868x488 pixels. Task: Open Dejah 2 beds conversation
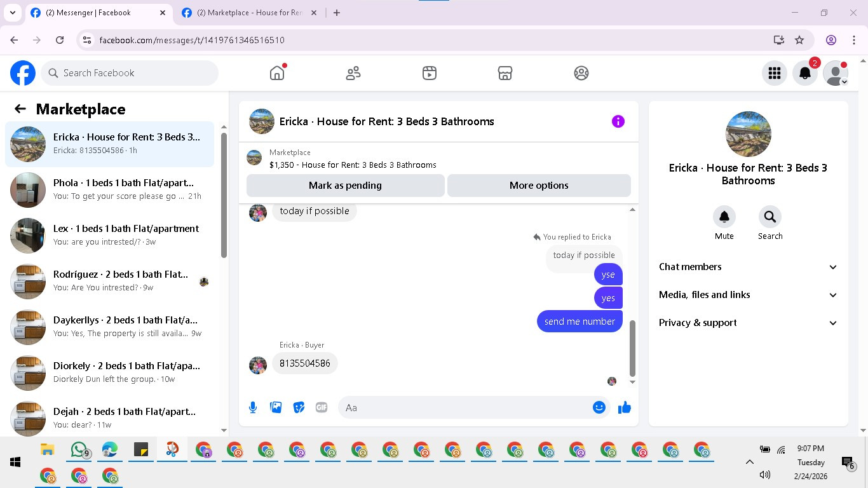click(110, 417)
